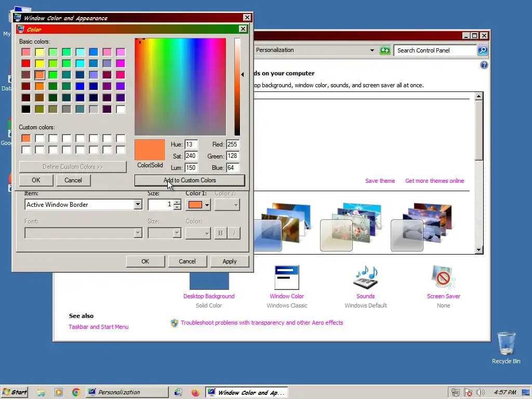Viewport: 532px width, 399px height.
Task: Click the Save theme link
Action: (x=380, y=181)
